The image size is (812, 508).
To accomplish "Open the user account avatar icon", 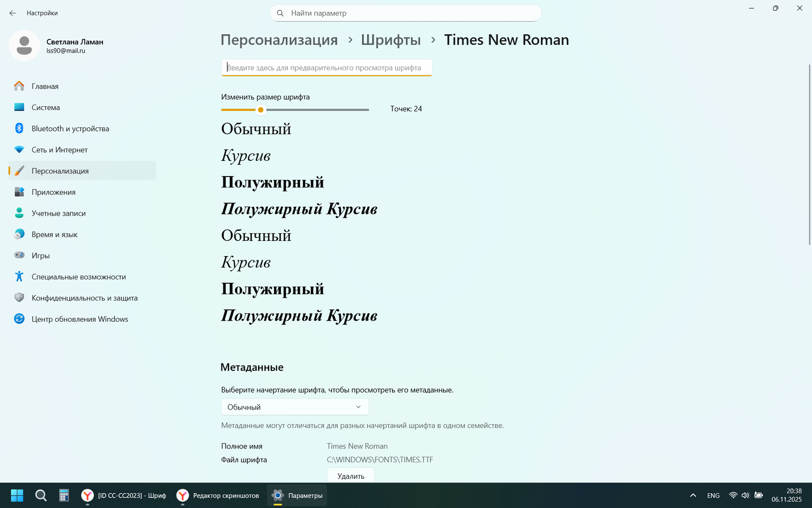I will click(24, 45).
